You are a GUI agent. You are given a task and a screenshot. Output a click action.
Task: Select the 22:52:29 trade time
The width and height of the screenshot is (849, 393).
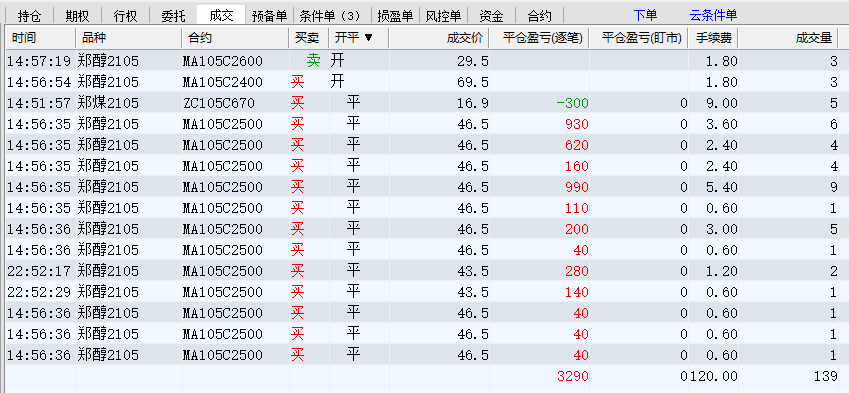click(x=39, y=292)
